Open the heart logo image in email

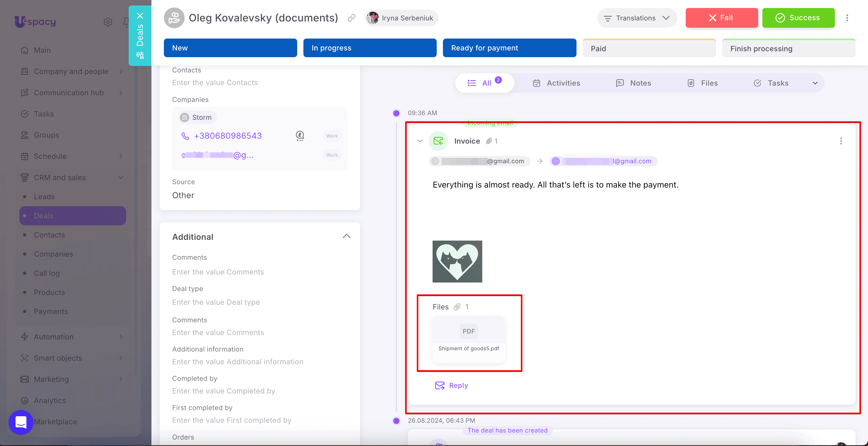[x=457, y=261]
